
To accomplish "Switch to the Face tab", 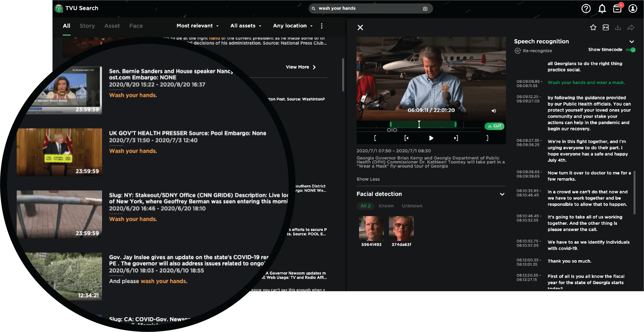I will [x=136, y=26].
